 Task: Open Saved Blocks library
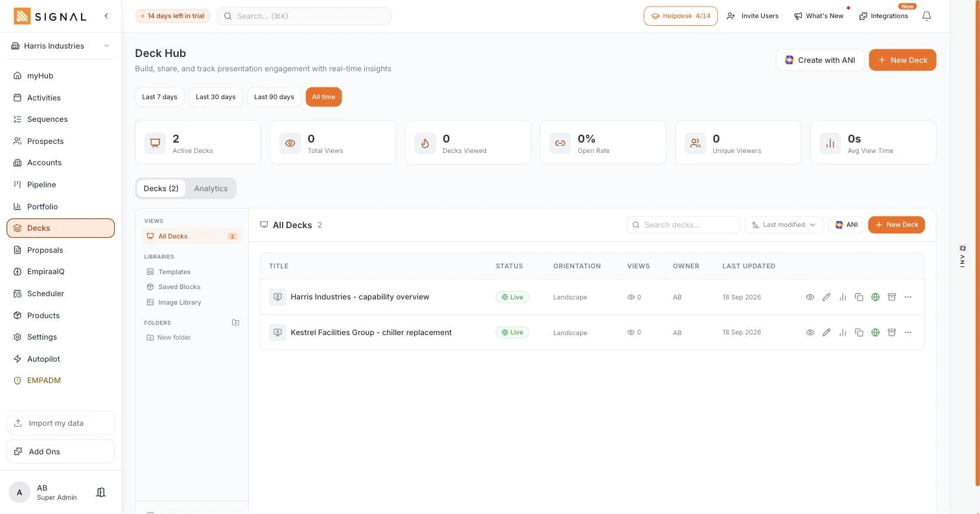[x=192, y=287]
